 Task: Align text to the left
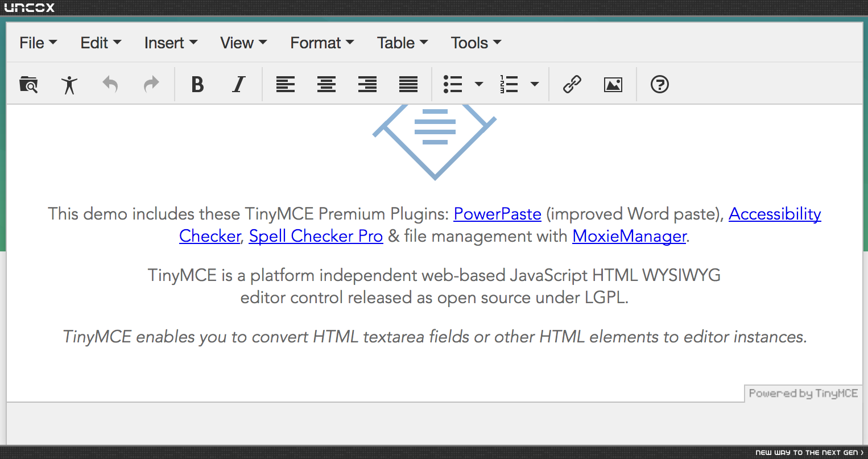click(x=286, y=85)
